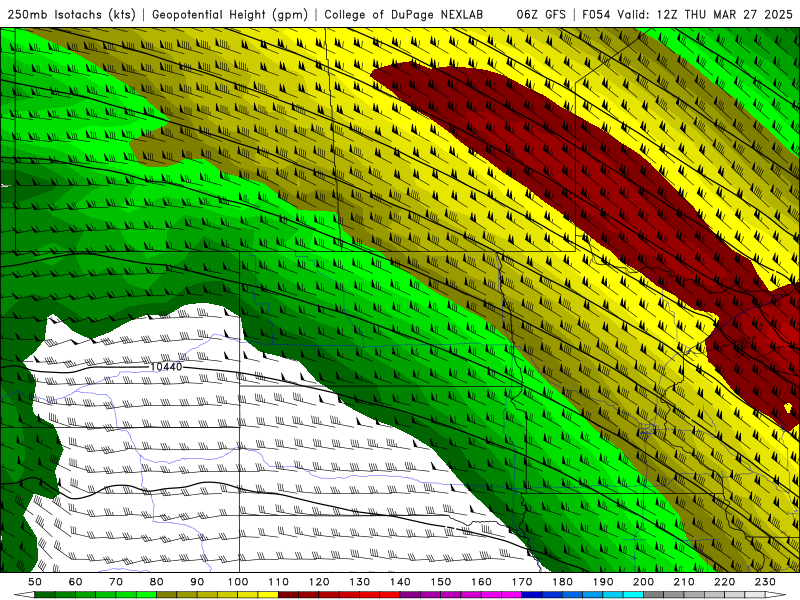
Task: Click the 'F054' forecast hour text
Action: pos(596,15)
